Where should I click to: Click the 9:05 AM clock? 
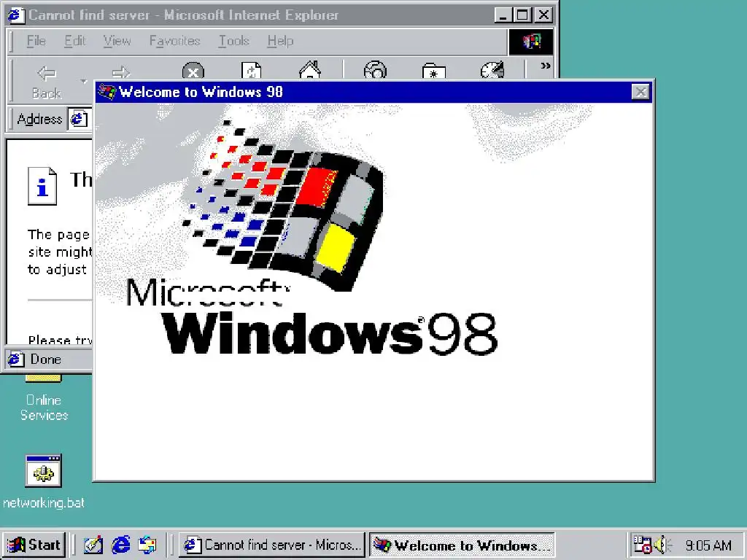(708, 545)
